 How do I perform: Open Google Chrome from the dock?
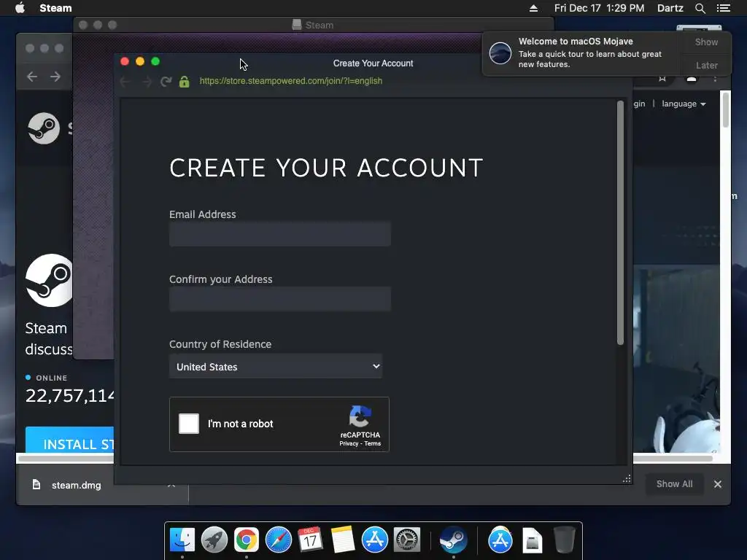[x=247, y=540]
